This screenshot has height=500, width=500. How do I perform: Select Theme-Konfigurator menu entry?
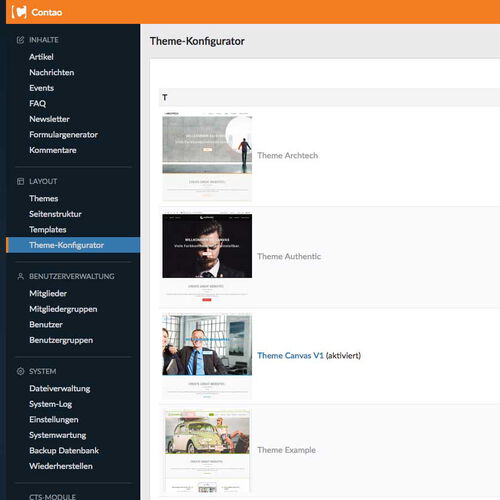(73, 245)
